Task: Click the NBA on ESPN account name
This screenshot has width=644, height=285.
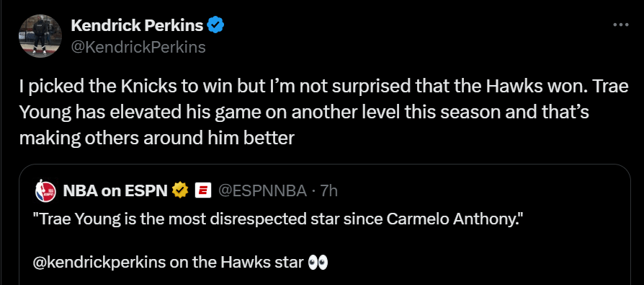Action: [115, 190]
